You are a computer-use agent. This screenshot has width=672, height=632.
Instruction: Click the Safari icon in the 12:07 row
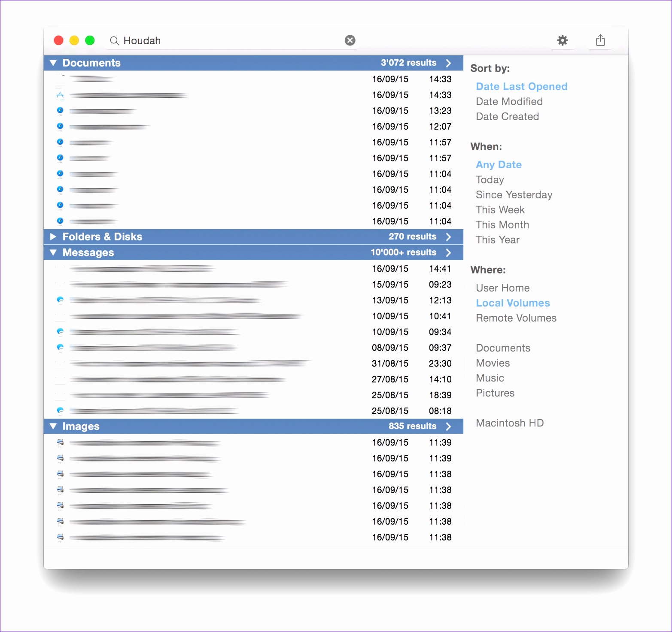(60, 126)
